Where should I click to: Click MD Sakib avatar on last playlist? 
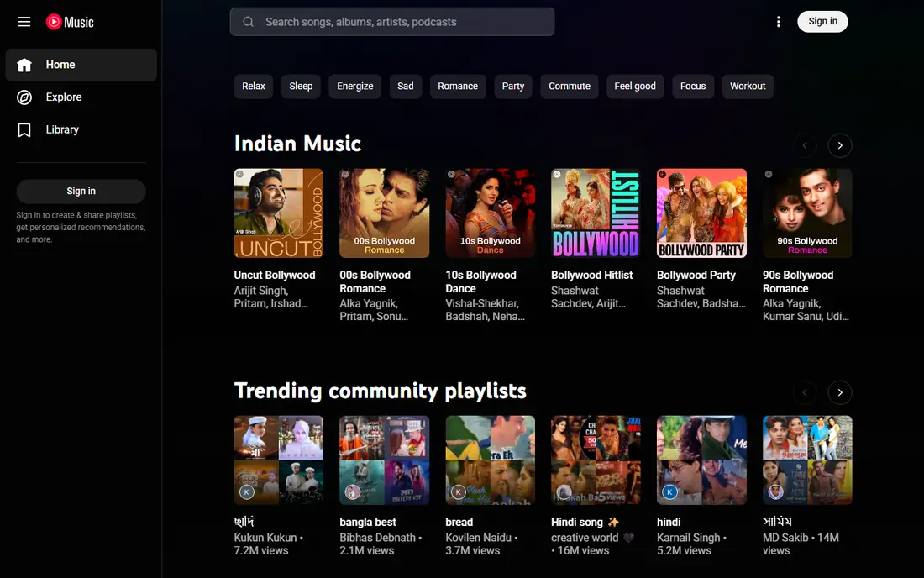(775, 492)
